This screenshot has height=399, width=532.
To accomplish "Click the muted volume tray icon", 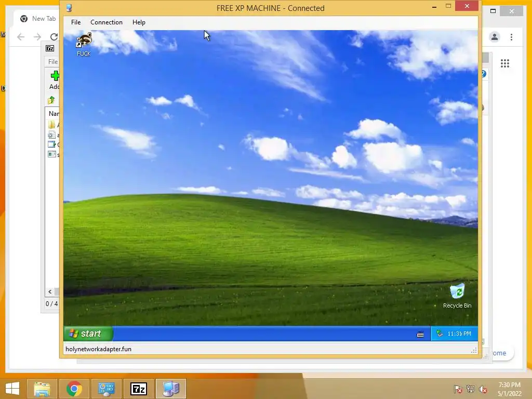I will [x=483, y=389].
